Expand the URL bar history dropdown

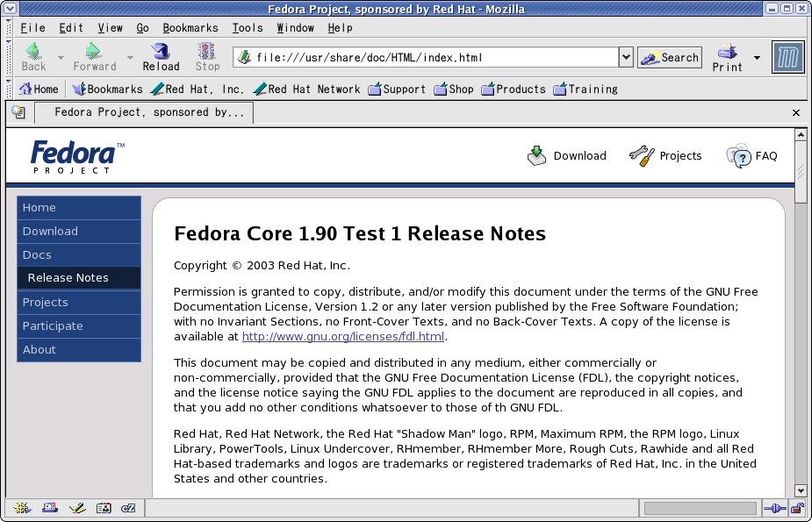[x=626, y=57]
